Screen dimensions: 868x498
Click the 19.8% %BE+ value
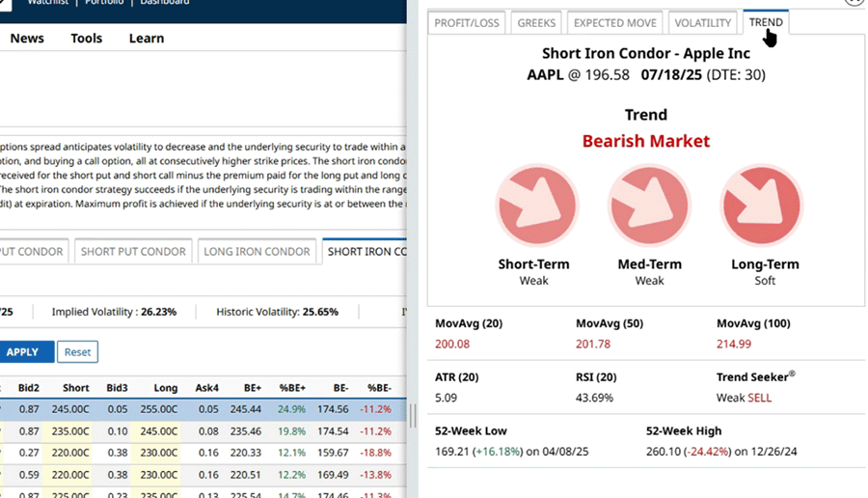pyautogui.click(x=291, y=431)
